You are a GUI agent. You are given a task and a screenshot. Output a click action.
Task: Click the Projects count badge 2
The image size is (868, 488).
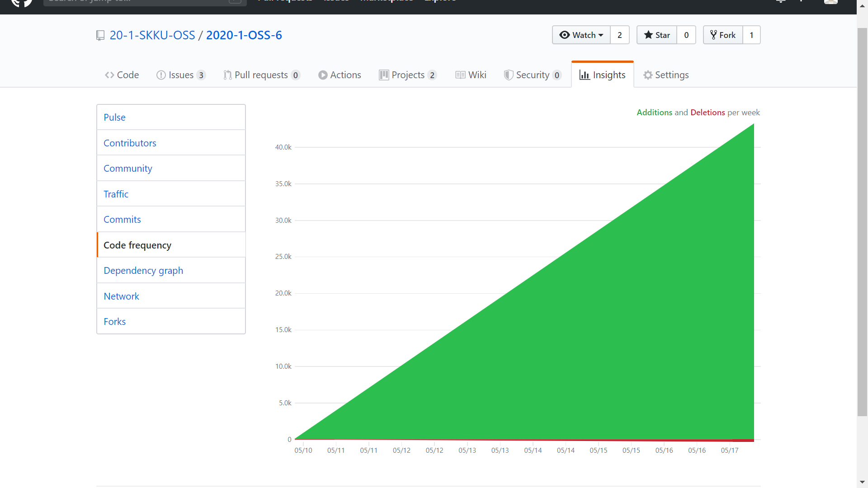432,75
